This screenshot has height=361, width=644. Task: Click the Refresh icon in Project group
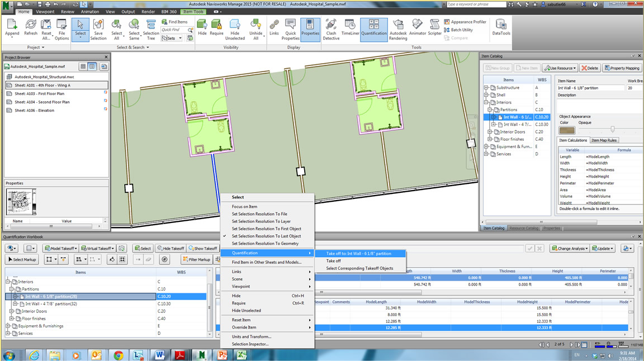click(x=30, y=28)
